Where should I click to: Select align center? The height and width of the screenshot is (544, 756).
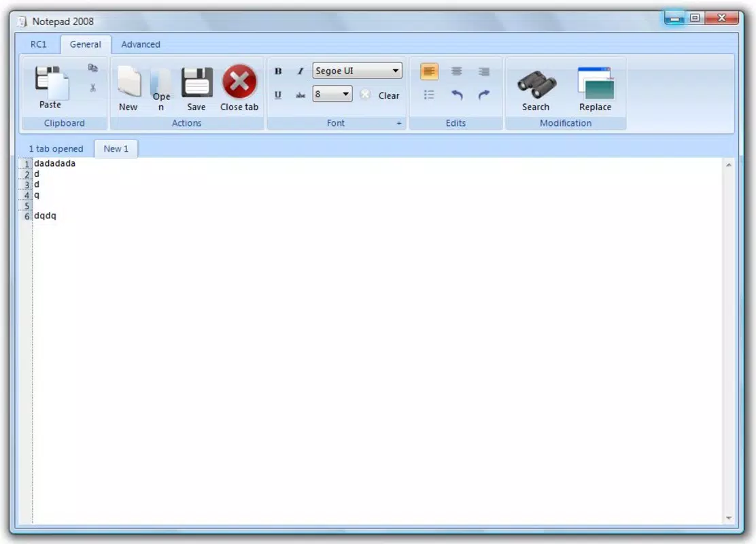pos(457,71)
